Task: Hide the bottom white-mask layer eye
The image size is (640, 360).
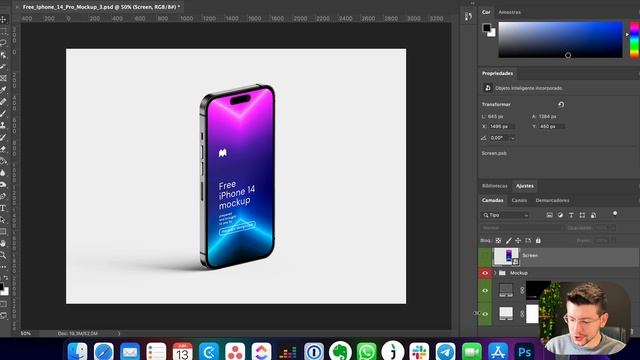Action: point(485,314)
